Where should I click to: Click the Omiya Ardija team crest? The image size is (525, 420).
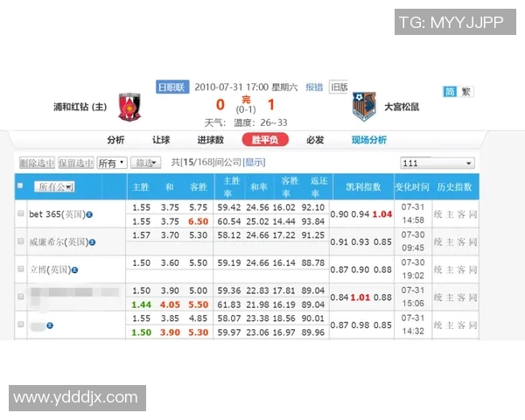pyautogui.click(x=364, y=108)
